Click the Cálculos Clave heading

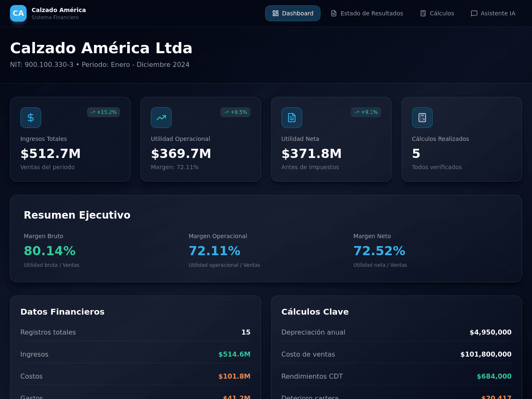click(x=315, y=312)
